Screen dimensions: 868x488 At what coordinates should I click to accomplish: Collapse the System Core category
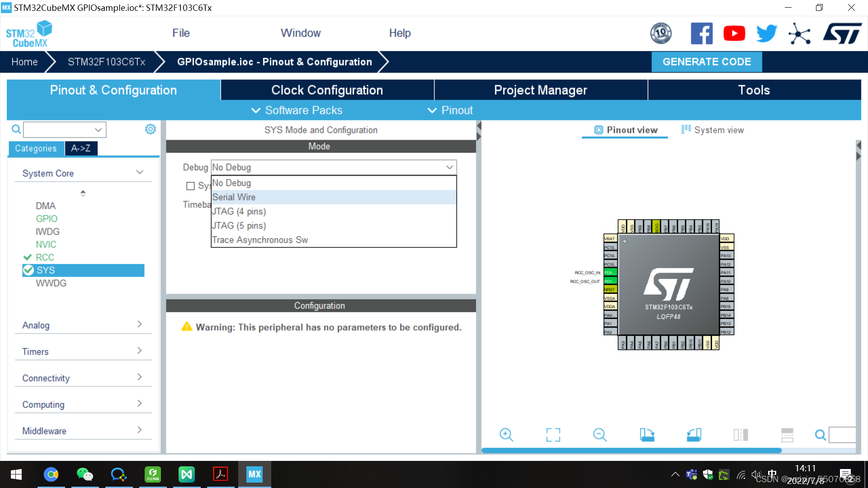pos(139,173)
